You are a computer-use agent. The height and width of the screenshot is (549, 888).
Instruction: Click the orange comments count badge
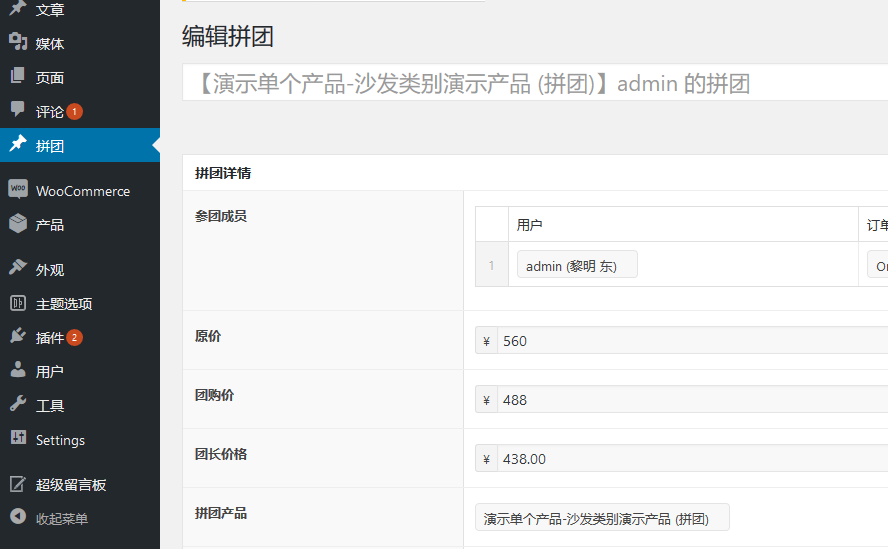pyautogui.click(x=74, y=112)
